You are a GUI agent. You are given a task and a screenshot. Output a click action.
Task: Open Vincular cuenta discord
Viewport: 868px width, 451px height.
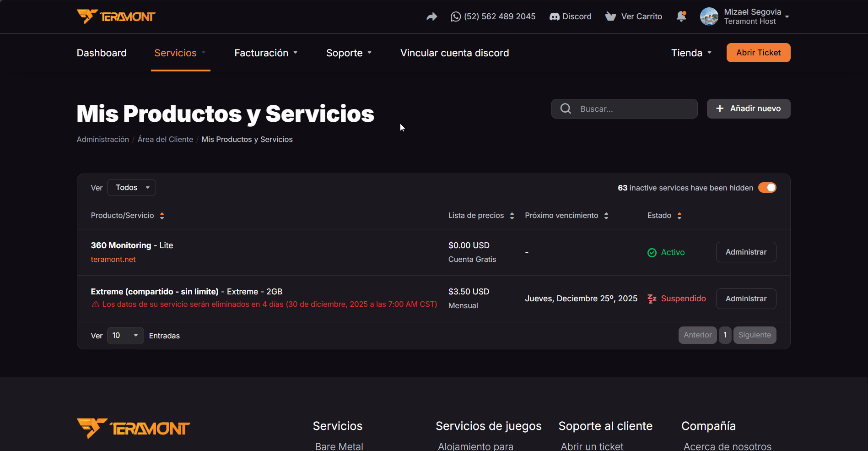coord(454,53)
